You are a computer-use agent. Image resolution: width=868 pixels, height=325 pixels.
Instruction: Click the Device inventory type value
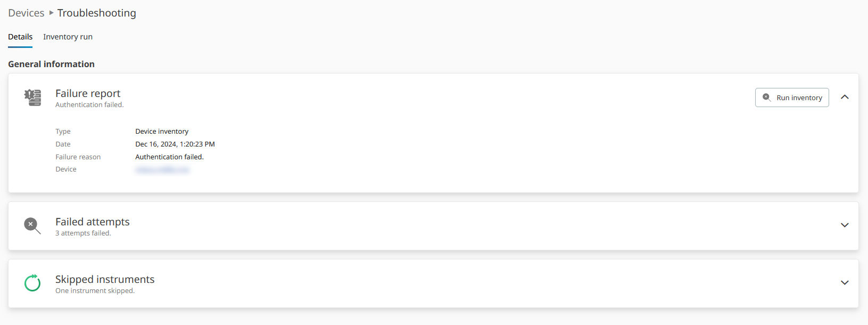pyautogui.click(x=162, y=132)
